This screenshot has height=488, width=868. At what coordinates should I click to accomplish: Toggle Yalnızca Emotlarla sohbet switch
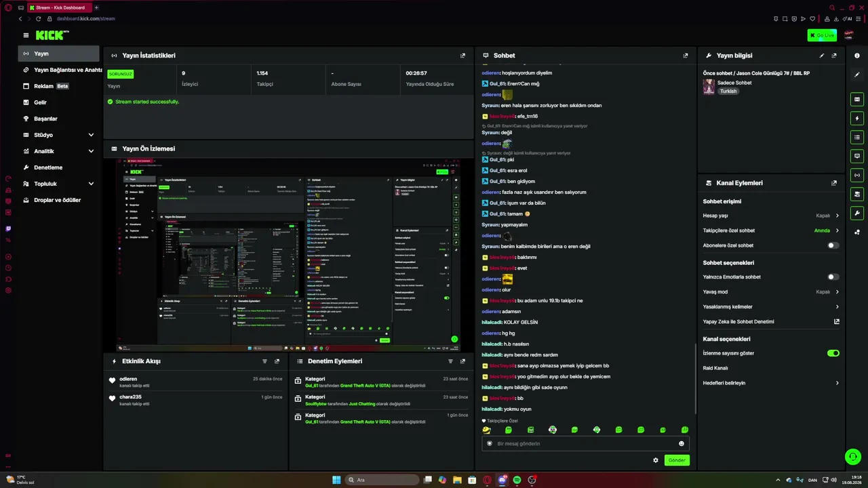pyautogui.click(x=833, y=277)
